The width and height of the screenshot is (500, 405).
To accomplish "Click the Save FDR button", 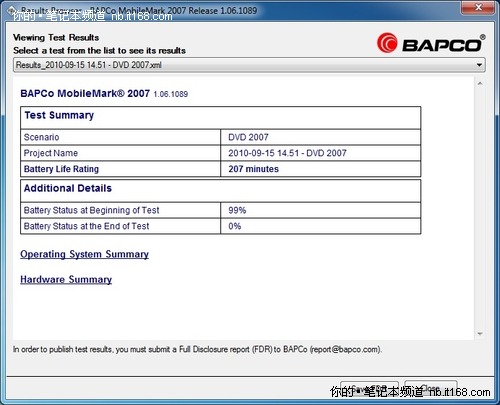I will 369,389.
